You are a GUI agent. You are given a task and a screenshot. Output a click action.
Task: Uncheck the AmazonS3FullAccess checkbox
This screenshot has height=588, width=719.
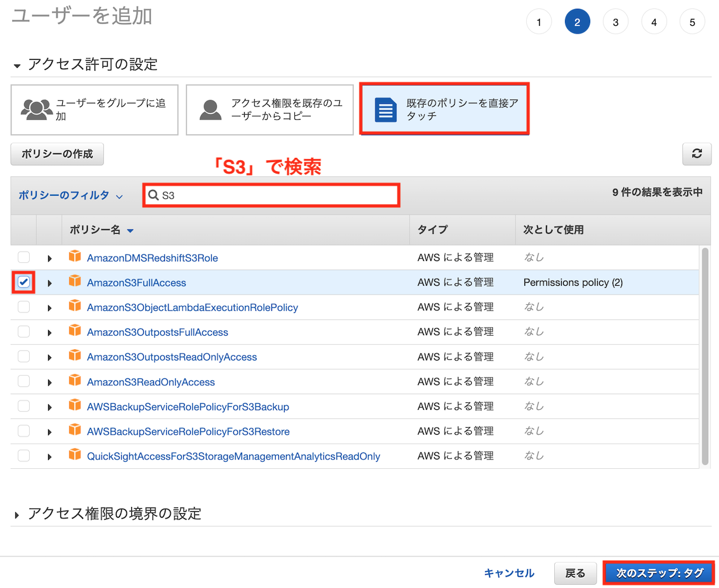click(x=23, y=282)
